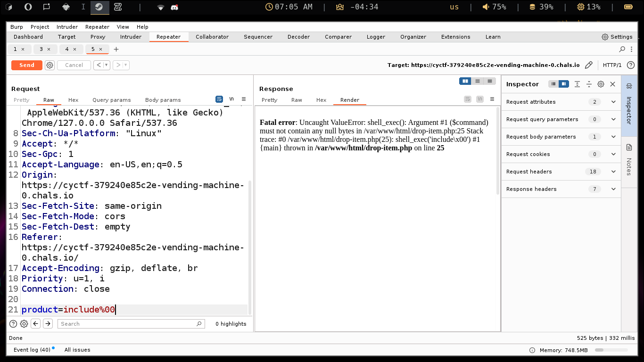Open Inspector settings gear icon

tap(601, 84)
